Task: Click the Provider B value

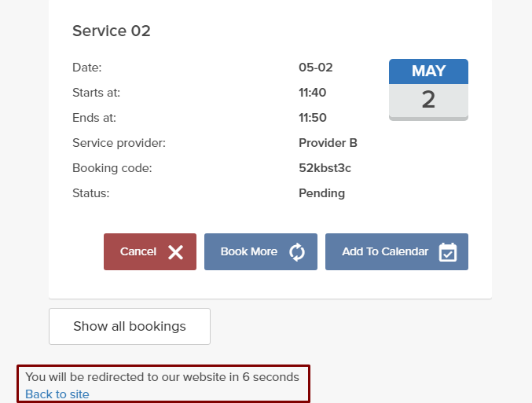Action: point(328,143)
